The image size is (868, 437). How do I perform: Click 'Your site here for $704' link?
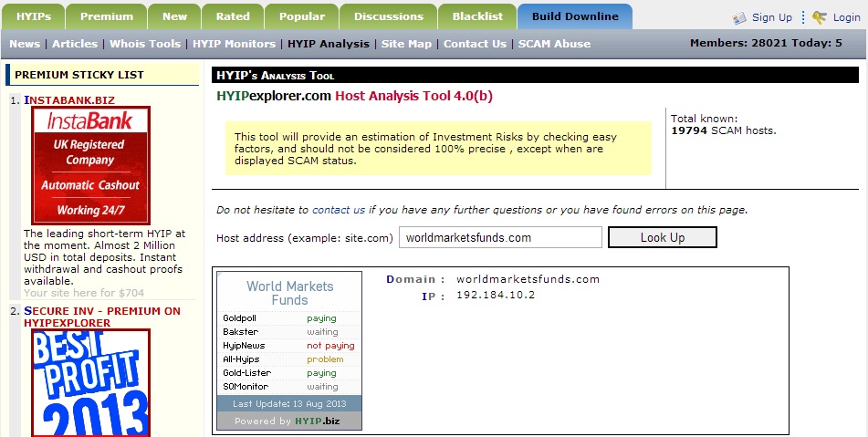point(84,293)
